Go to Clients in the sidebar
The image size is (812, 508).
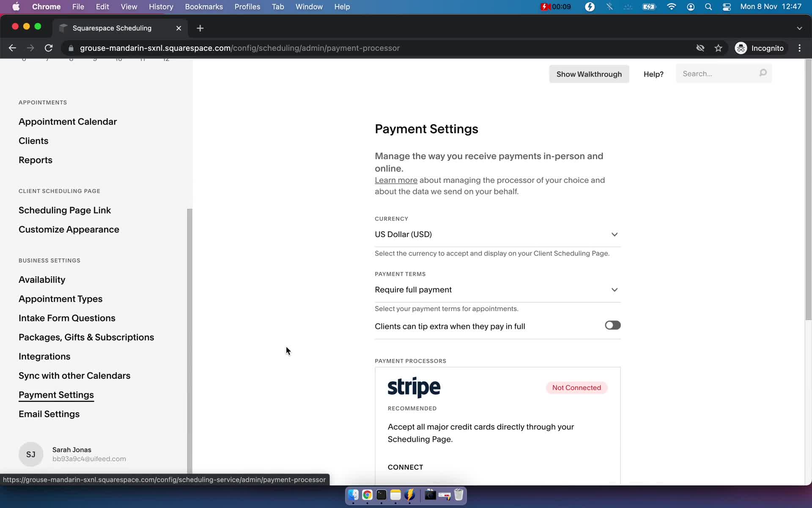pos(33,141)
